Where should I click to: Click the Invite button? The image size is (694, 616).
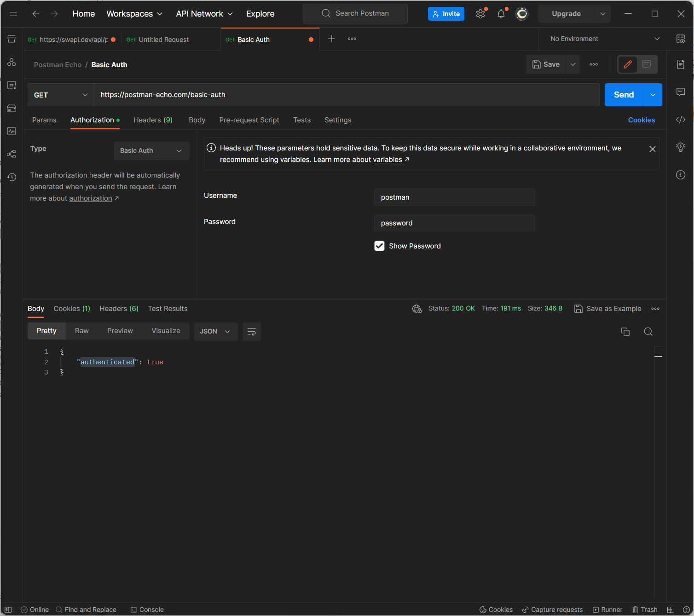(446, 14)
